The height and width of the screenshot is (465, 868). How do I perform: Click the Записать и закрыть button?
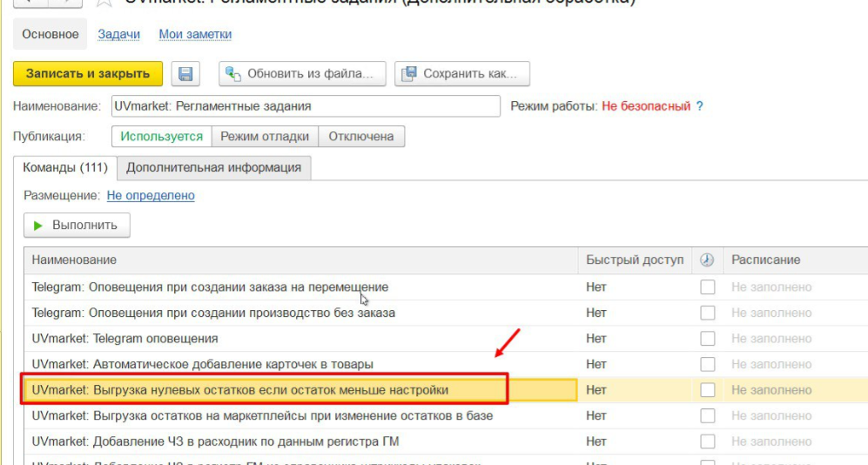pos(88,74)
